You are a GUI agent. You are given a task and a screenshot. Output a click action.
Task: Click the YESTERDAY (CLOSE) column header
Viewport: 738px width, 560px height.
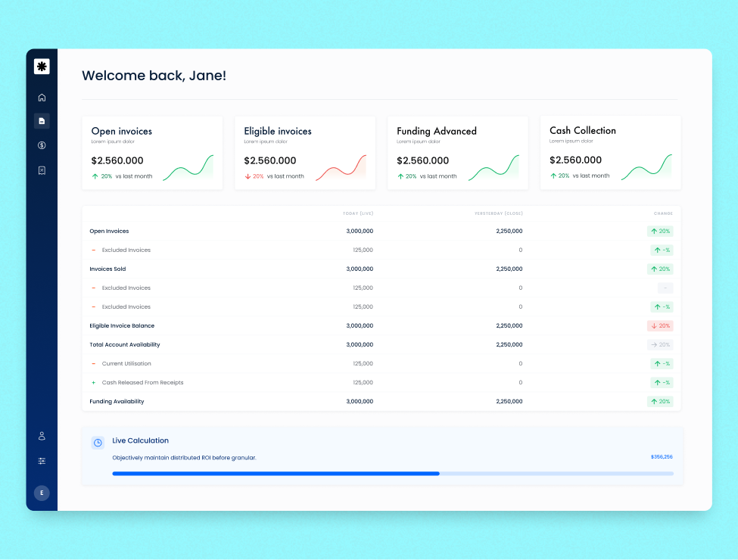click(498, 213)
